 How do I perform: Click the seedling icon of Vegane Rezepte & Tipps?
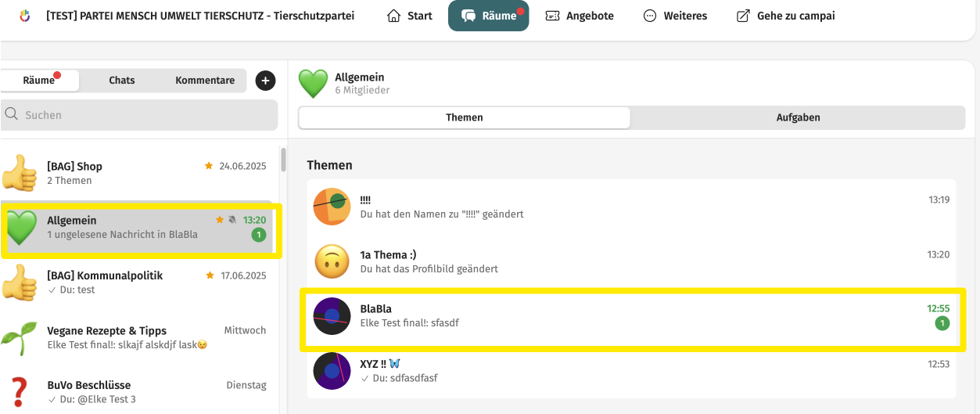19,337
